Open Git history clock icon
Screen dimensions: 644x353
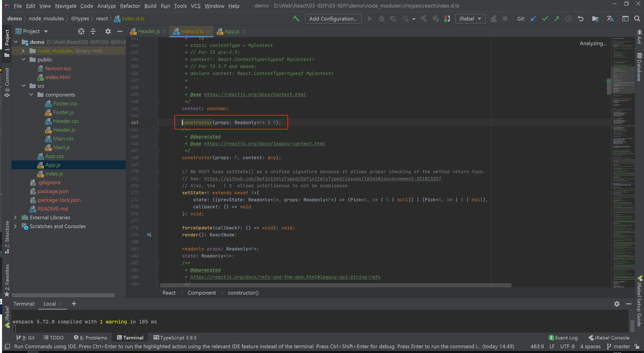[x=568, y=19]
